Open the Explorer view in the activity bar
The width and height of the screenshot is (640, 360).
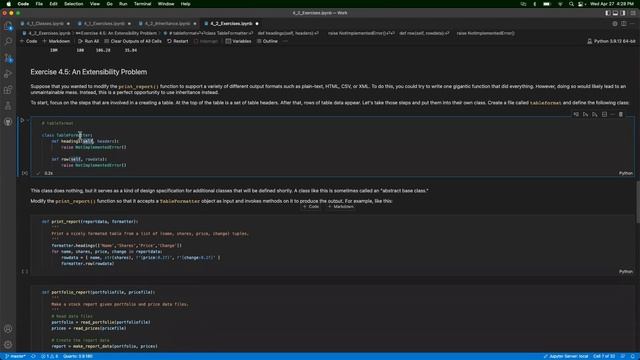coord(8,26)
